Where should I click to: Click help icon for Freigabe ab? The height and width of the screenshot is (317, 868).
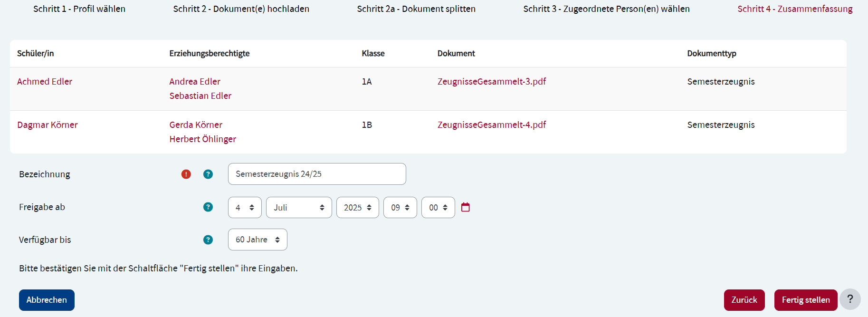click(208, 207)
